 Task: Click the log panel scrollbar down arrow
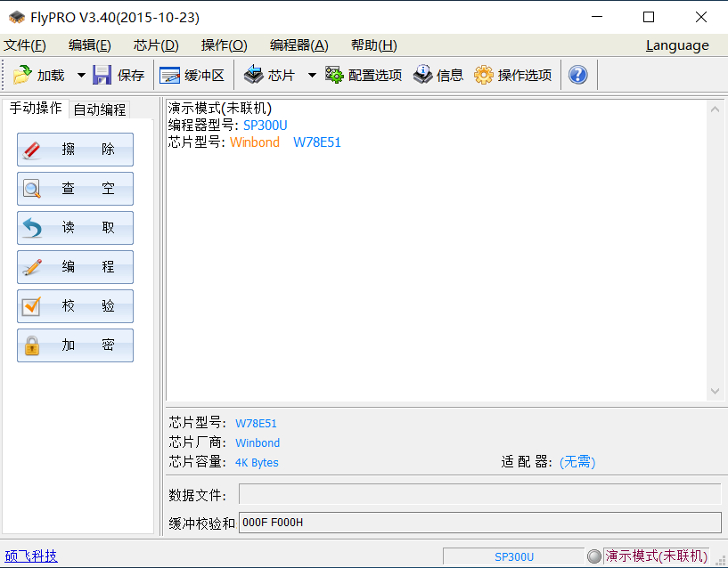tap(715, 392)
